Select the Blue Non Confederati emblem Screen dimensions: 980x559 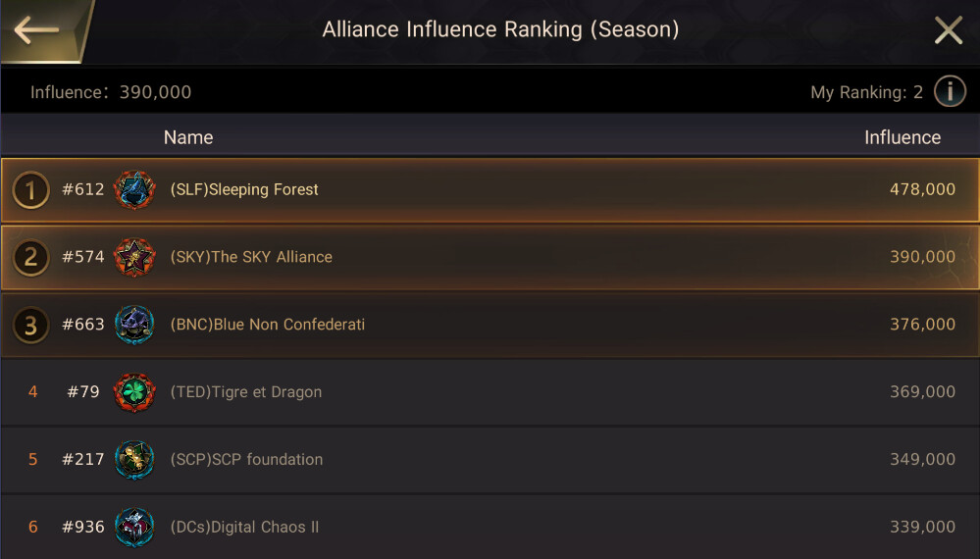(x=134, y=325)
